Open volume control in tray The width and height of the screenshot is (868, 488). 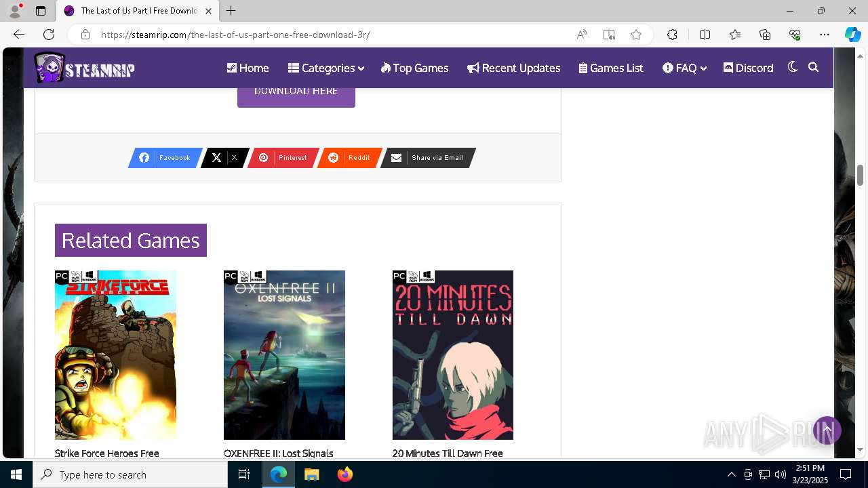[781, 474]
